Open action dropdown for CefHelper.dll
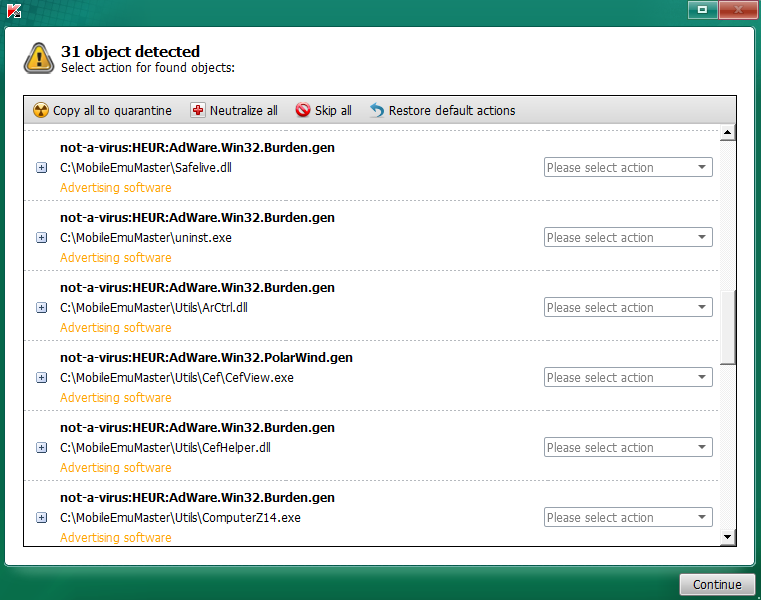Image resolution: width=761 pixels, height=600 pixels. [x=628, y=447]
